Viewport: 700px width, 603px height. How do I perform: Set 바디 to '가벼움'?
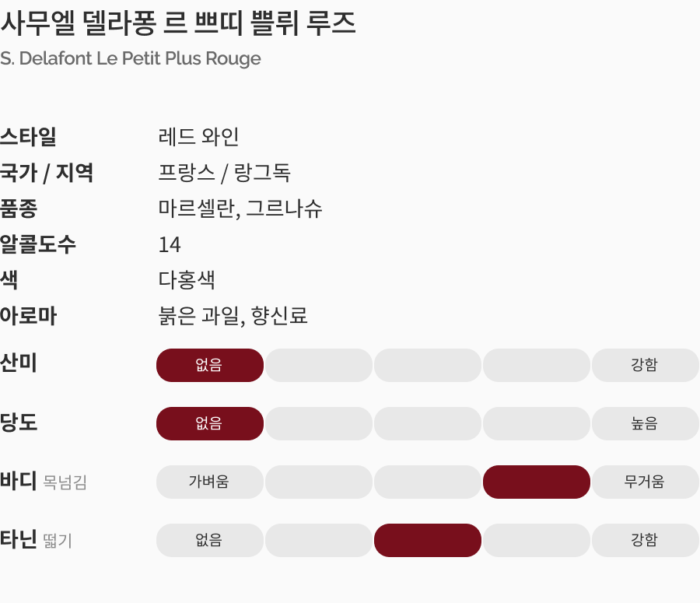[210, 482]
